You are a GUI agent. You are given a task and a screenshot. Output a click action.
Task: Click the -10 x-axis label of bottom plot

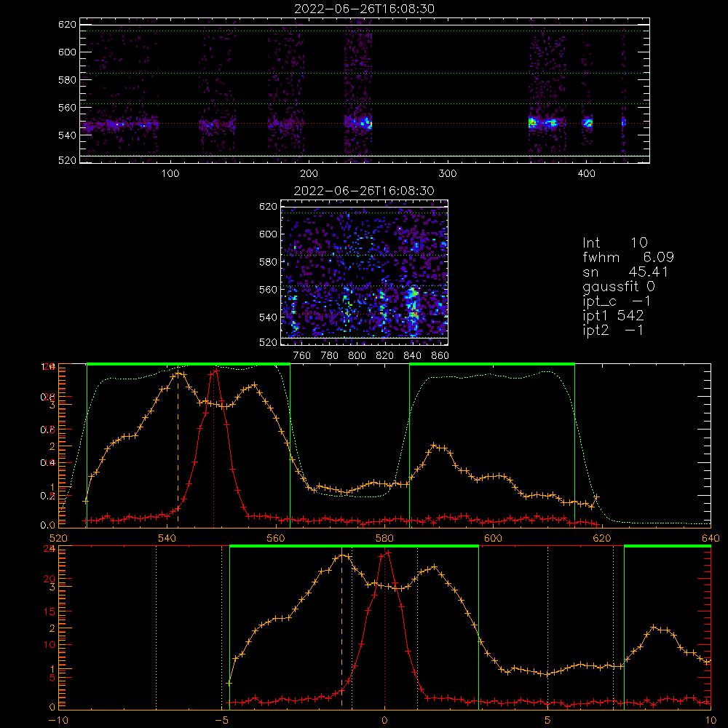58,721
